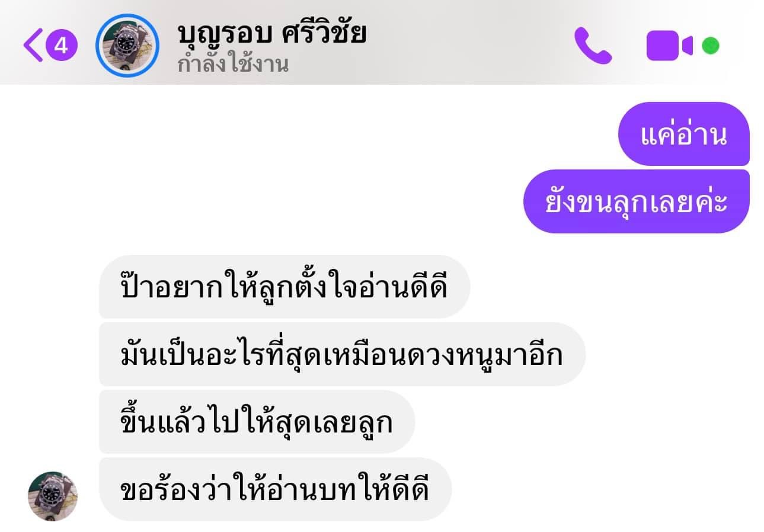This screenshot has height=532, width=764.
Task: Start a voice call with phone icon
Action: [593, 46]
